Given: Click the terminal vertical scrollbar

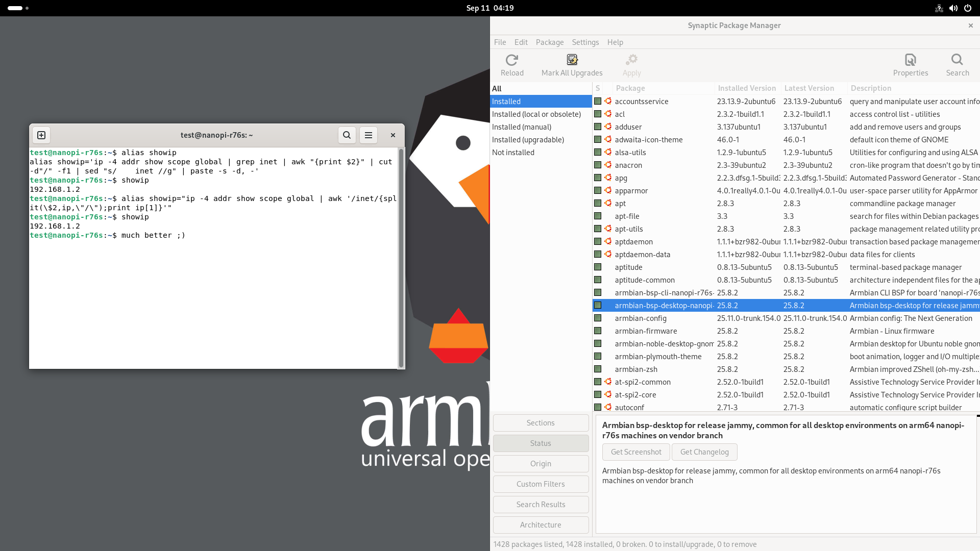Looking at the screenshot, I should coord(401,258).
